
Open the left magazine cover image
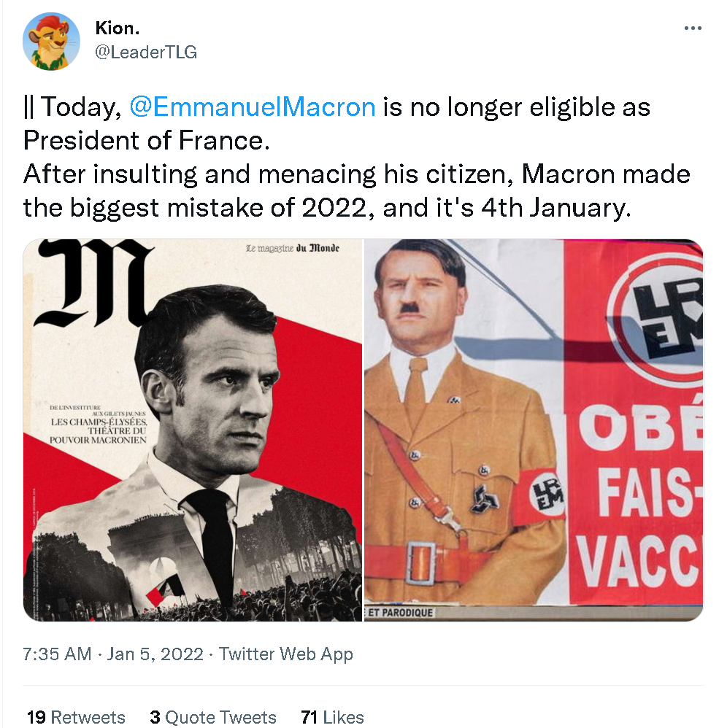pyautogui.click(x=193, y=430)
